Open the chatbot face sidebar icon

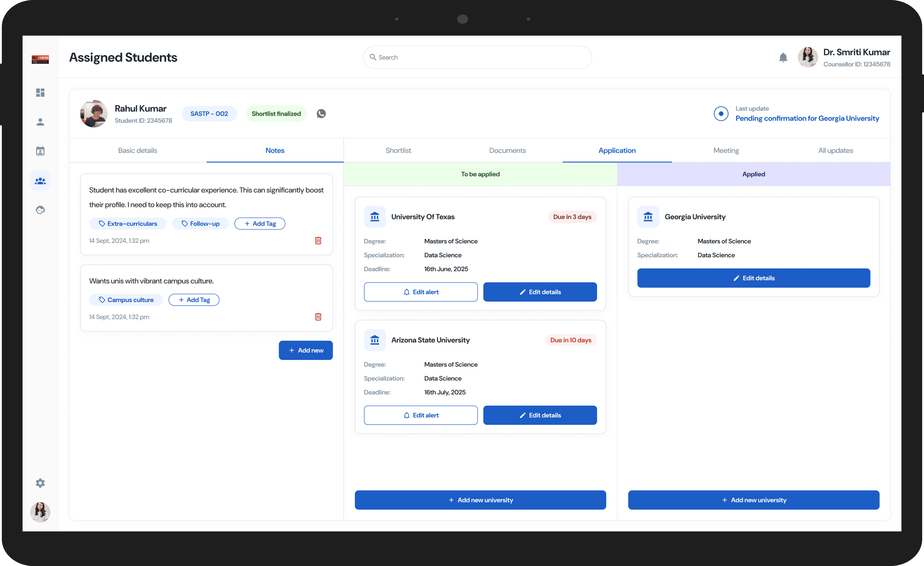[40, 210]
